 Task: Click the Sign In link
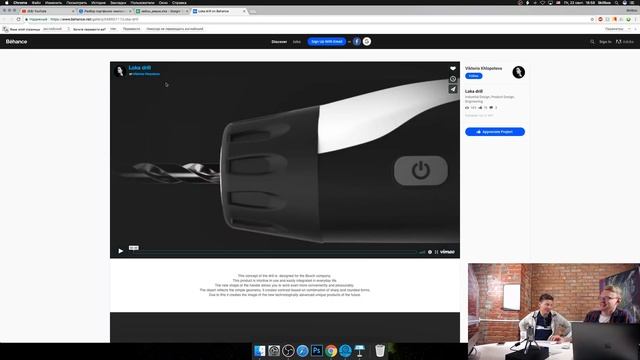tap(605, 42)
